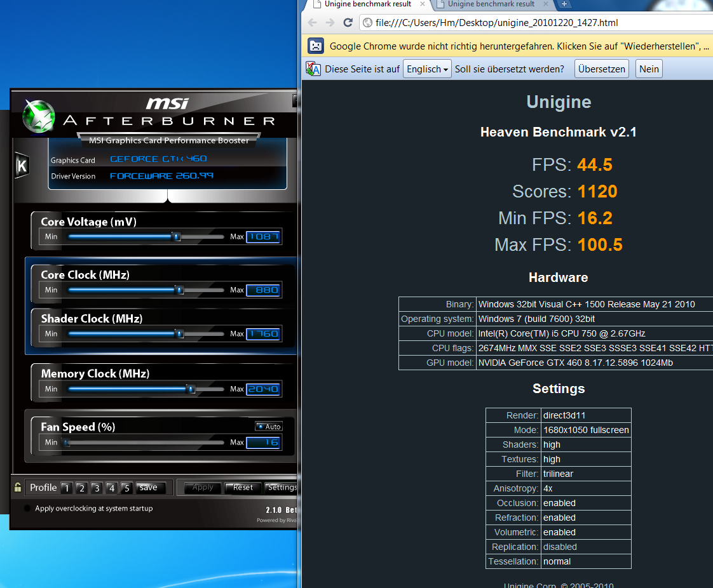This screenshot has height=588, width=713.
Task: Click the Chrome address bar URL
Action: [x=496, y=23]
